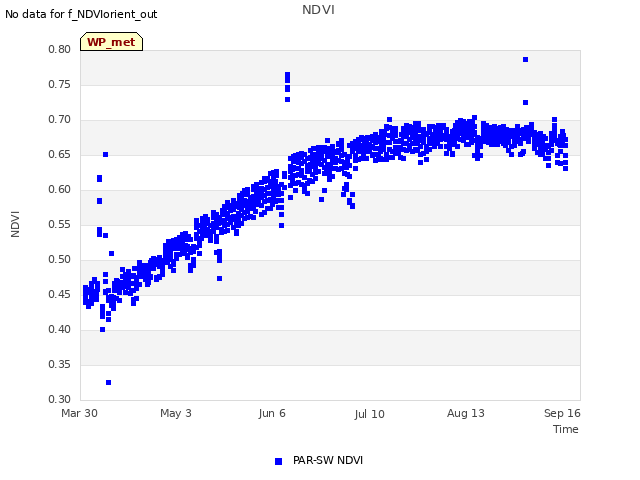Click the highest outlier point near 0.79
This screenshot has width=640, height=480.
(526, 60)
